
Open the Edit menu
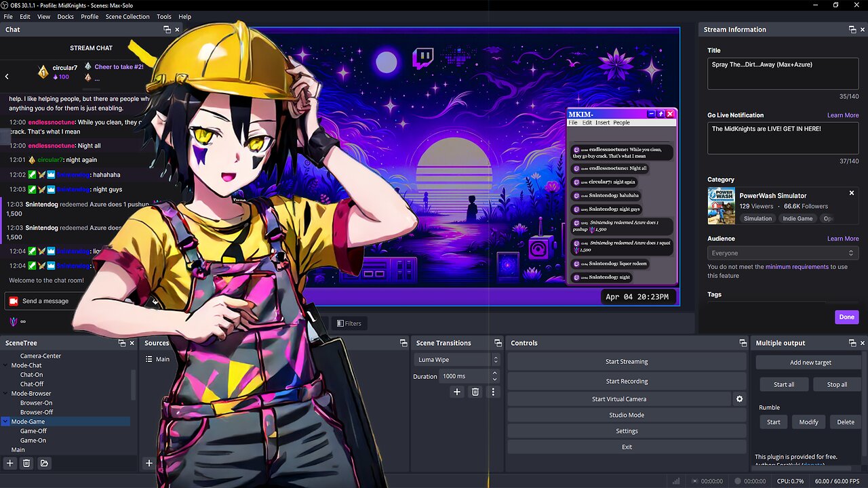(25, 16)
